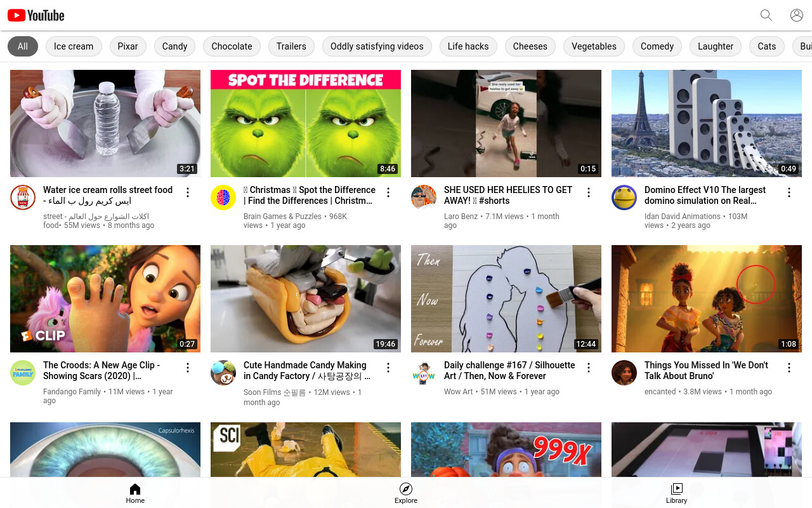This screenshot has height=508, width=812.
Task: Select the Candy filter chip
Action: pyautogui.click(x=174, y=46)
